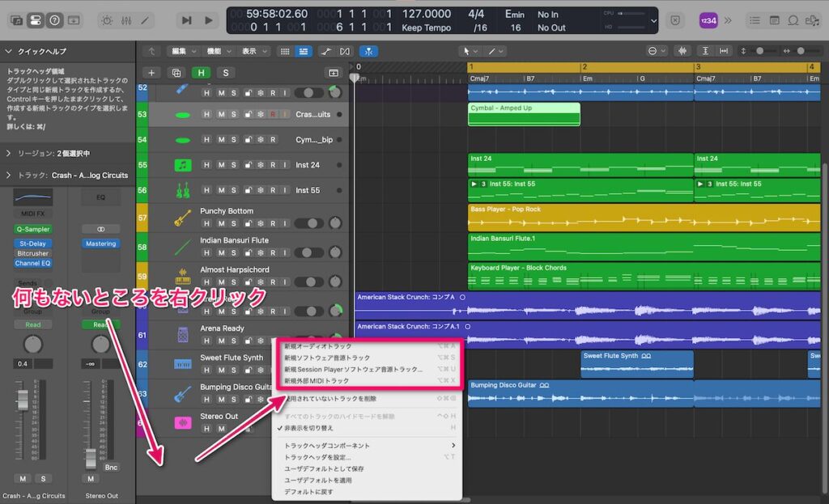The height and width of the screenshot is (504, 829).
Task: Open the List Editors icon
Action: (x=755, y=20)
